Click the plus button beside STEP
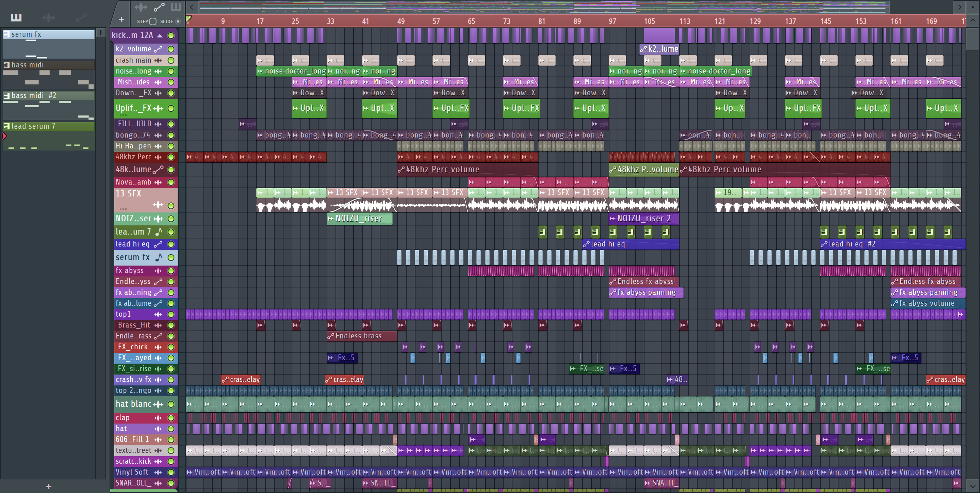The width and height of the screenshot is (980, 493). point(121,19)
